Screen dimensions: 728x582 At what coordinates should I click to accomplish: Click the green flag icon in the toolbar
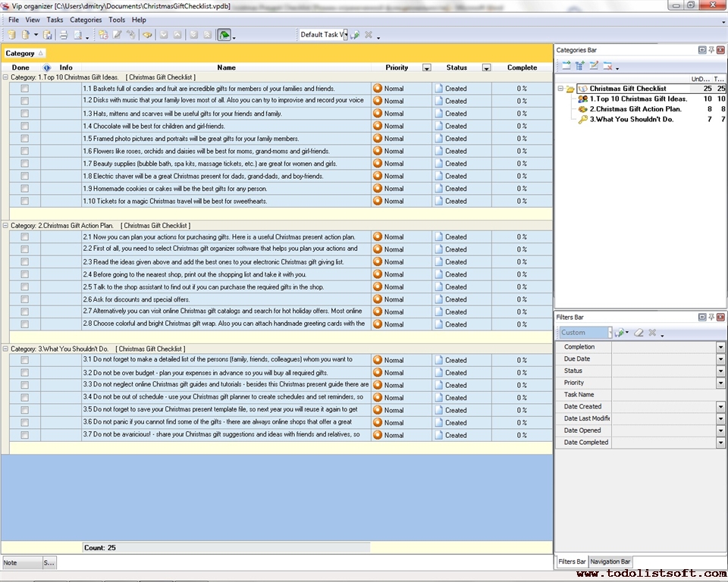pos(224,35)
